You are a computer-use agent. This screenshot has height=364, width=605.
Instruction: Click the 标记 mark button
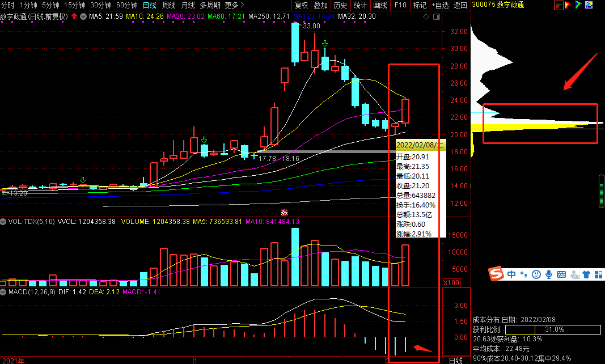pyautogui.click(x=420, y=5)
